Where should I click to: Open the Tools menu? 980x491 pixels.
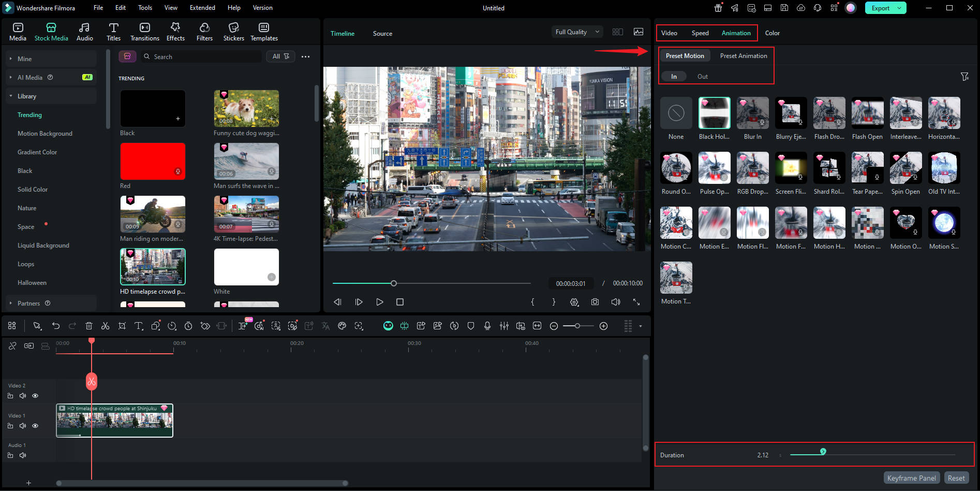[145, 8]
